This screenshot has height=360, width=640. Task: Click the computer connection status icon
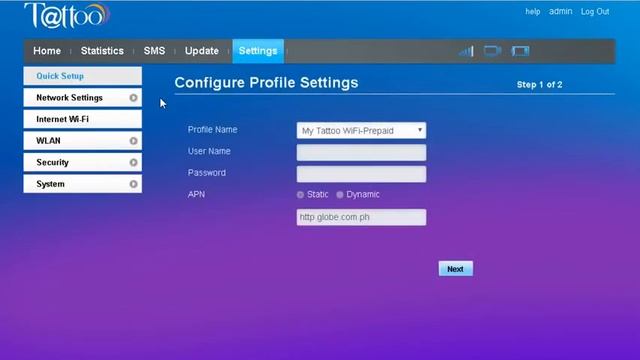point(492,51)
